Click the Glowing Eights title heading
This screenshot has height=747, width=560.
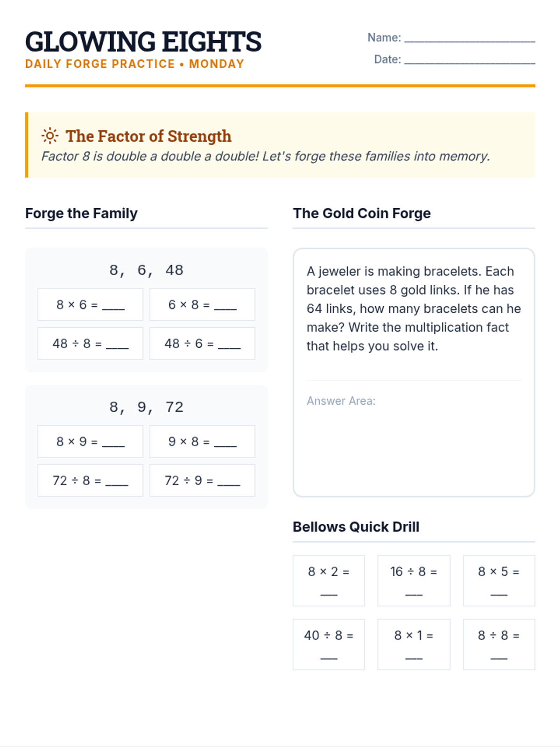pyautogui.click(x=143, y=42)
